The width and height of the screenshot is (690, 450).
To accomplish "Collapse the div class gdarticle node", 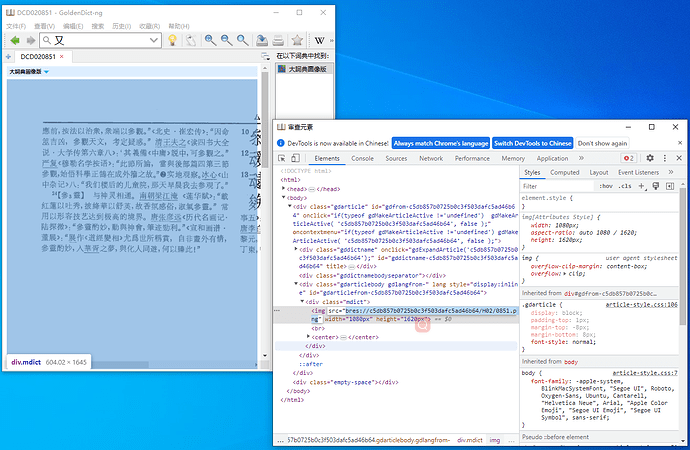I will click(290, 206).
